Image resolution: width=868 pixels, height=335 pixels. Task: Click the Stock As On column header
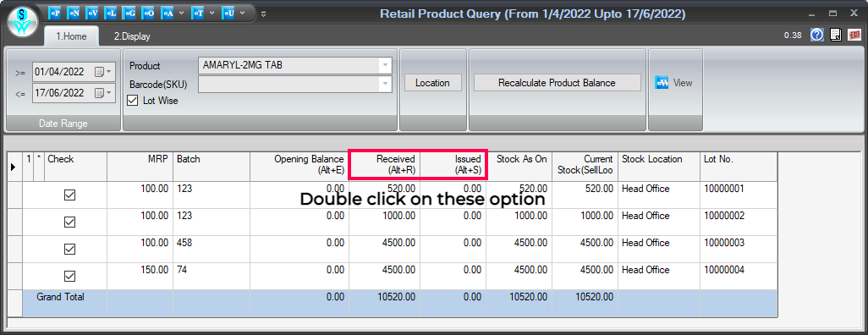[519, 166]
